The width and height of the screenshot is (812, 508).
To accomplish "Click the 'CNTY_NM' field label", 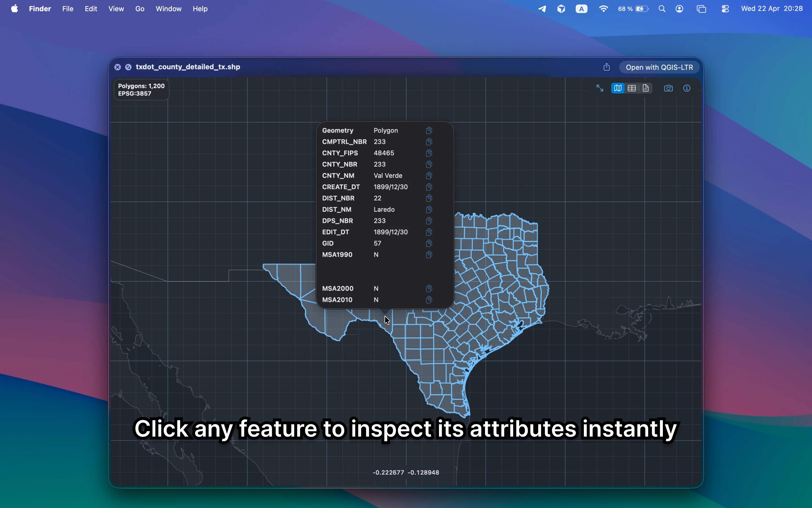I will [338, 176].
